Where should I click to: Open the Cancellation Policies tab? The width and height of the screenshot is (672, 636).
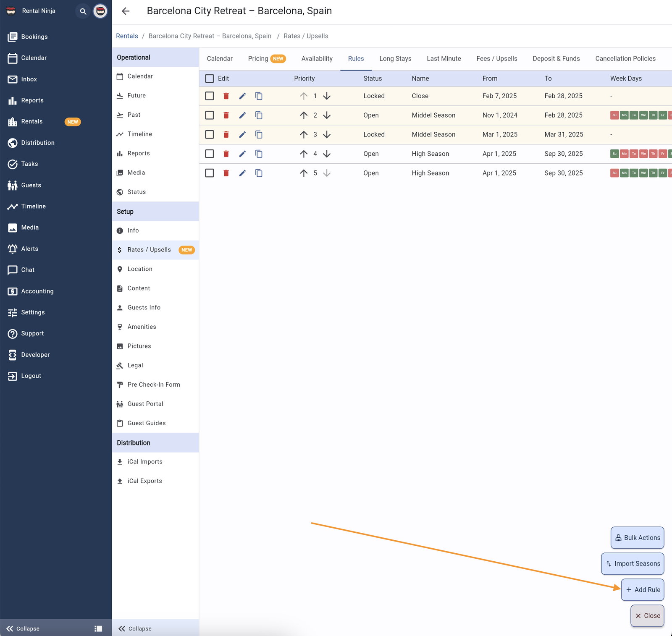(x=625, y=59)
